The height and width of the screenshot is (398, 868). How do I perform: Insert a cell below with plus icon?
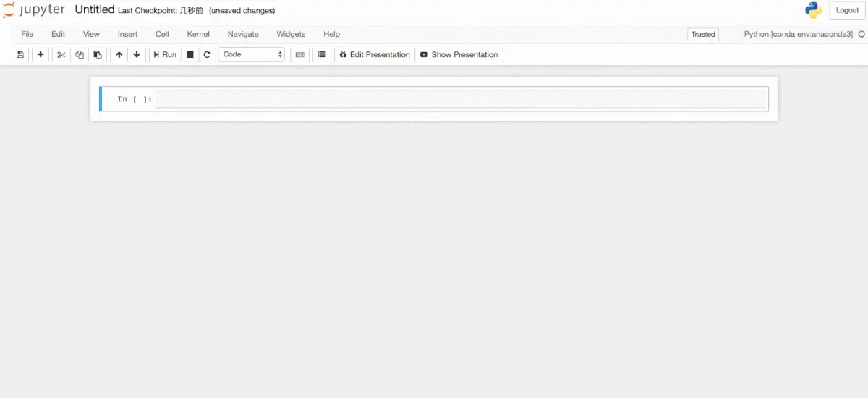41,54
